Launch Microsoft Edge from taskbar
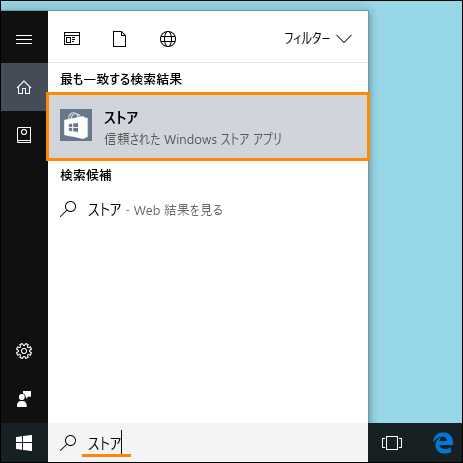463x463 pixels. pos(443,443)
